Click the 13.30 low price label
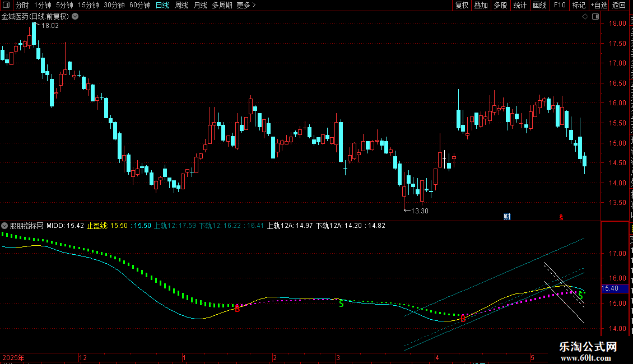633x364 pixels. tap(420, 211)
